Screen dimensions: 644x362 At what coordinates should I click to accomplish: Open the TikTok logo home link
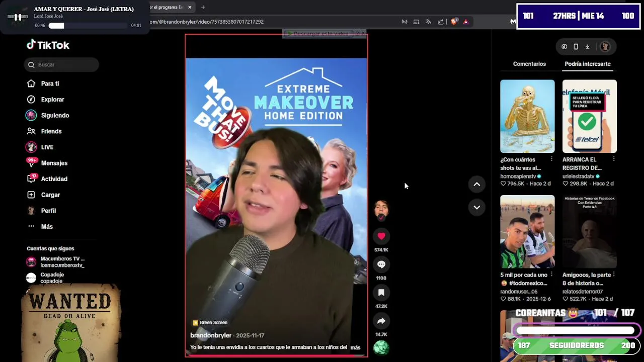(x=48, y=45)
